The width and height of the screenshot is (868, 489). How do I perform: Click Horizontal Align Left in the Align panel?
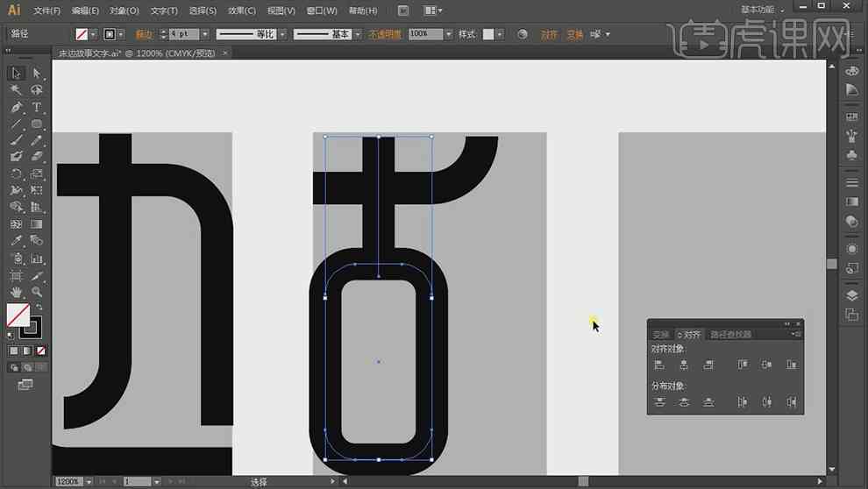pyautogui.click(x=659, y=365)
